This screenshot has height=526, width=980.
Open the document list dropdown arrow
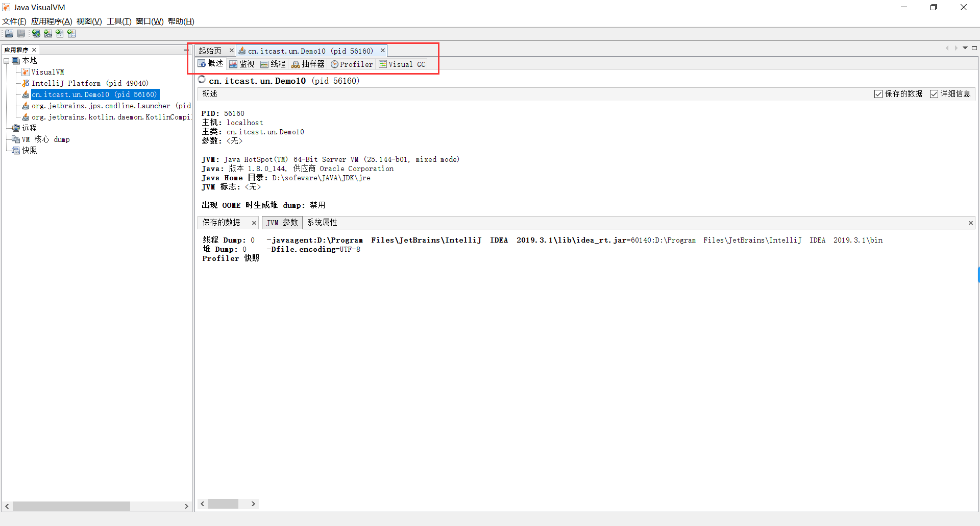[x=965, y=48]
